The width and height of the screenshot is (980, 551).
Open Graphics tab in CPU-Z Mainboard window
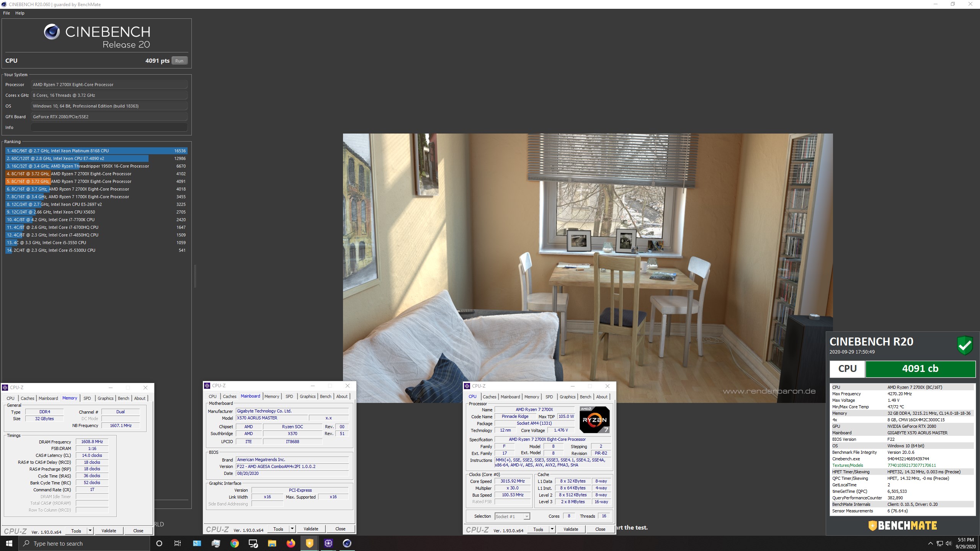pos(308,396)
